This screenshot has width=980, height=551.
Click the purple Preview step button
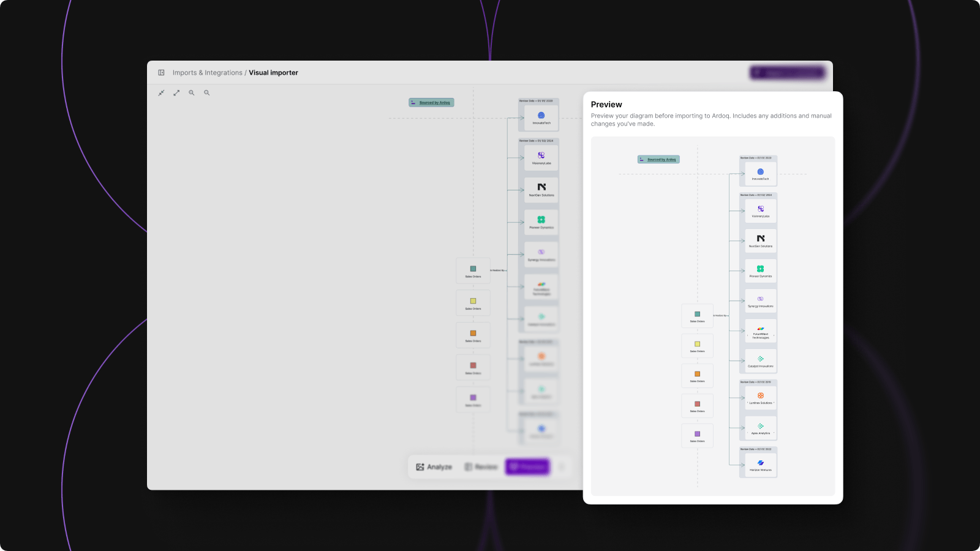click(527, 467)
